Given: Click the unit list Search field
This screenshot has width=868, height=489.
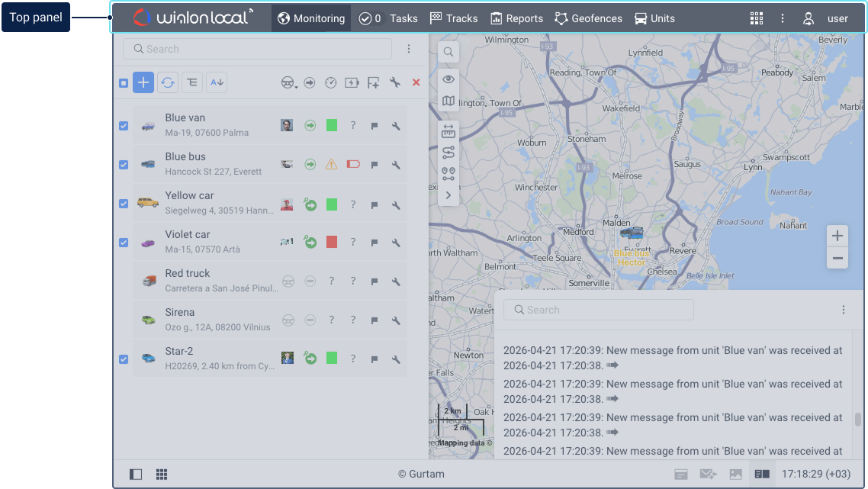Looking at the screenshot, I should point(257,49).
